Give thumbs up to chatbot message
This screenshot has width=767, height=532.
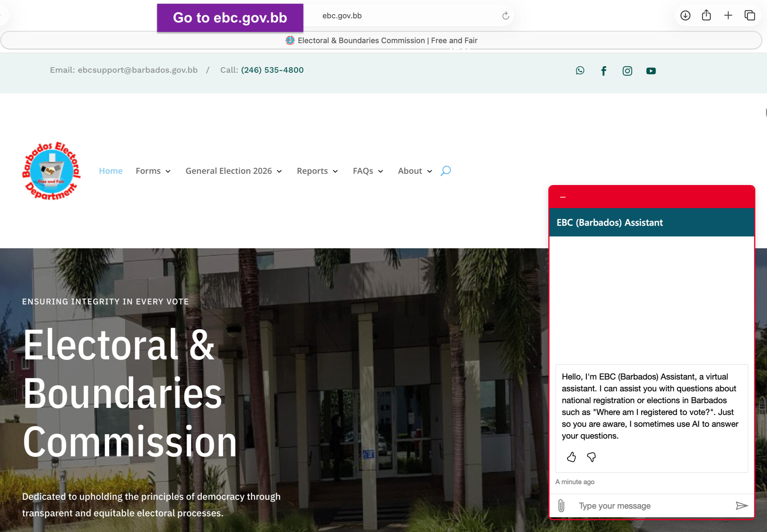point(571,457)
